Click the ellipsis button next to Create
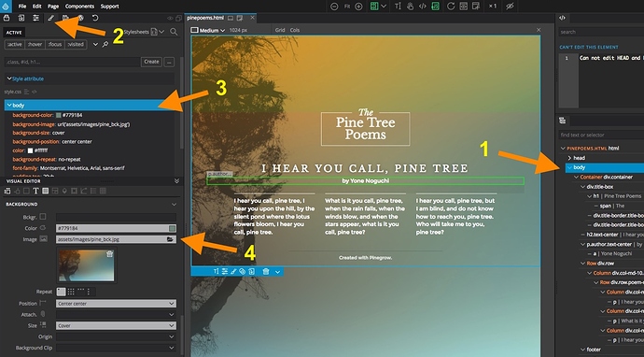Image resolution: width=644 pixels, height=357 pixels. coord(169,62)
